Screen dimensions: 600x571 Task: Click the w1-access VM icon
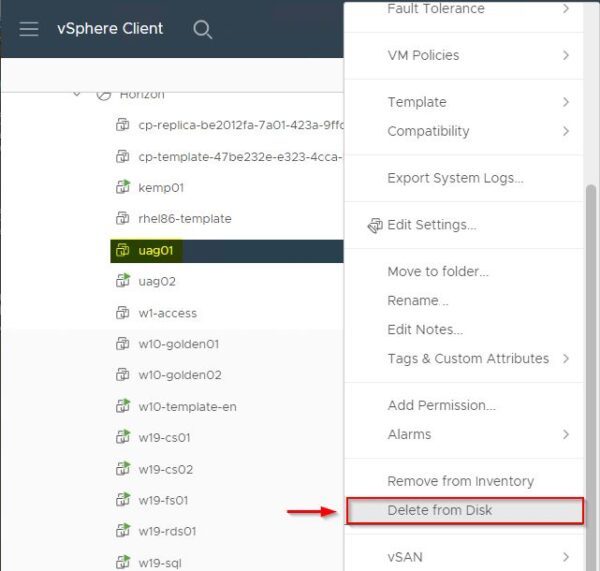pos(122,313)
